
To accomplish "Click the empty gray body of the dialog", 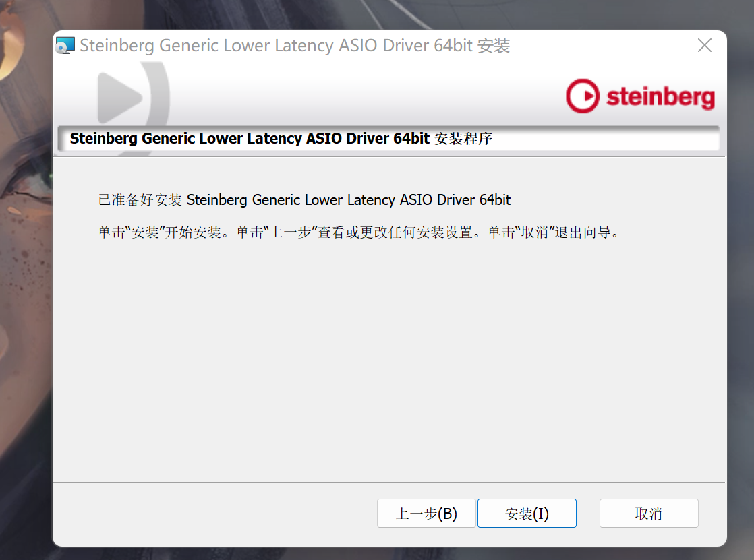I will coord(388,361).
